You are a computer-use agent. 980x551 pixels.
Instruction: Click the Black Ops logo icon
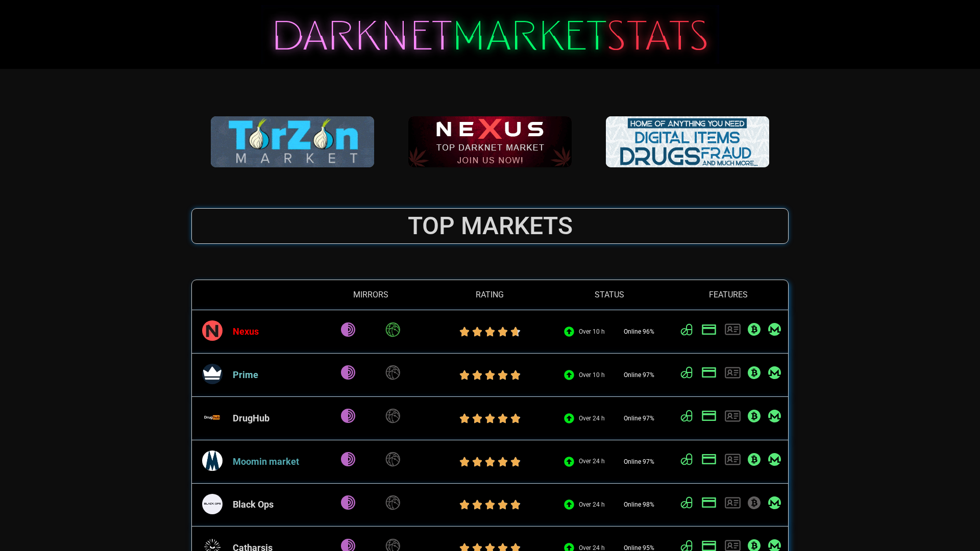click(x=212, y=504)
